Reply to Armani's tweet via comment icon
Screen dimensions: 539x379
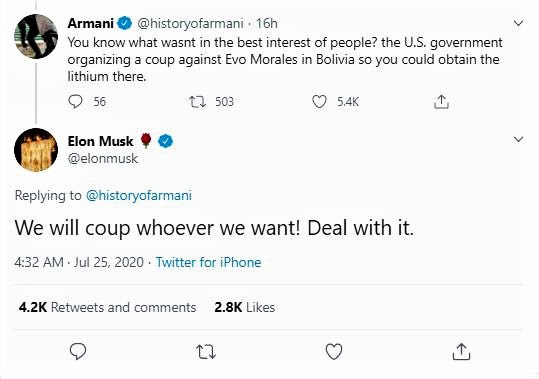click(x=75, y=101)
